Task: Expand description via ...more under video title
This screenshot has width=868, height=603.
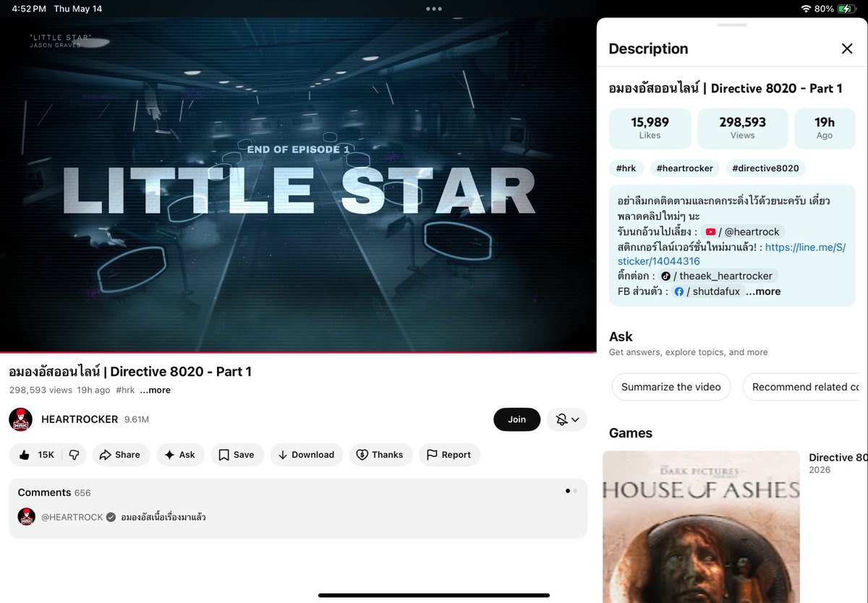Action: coord(155,390)
